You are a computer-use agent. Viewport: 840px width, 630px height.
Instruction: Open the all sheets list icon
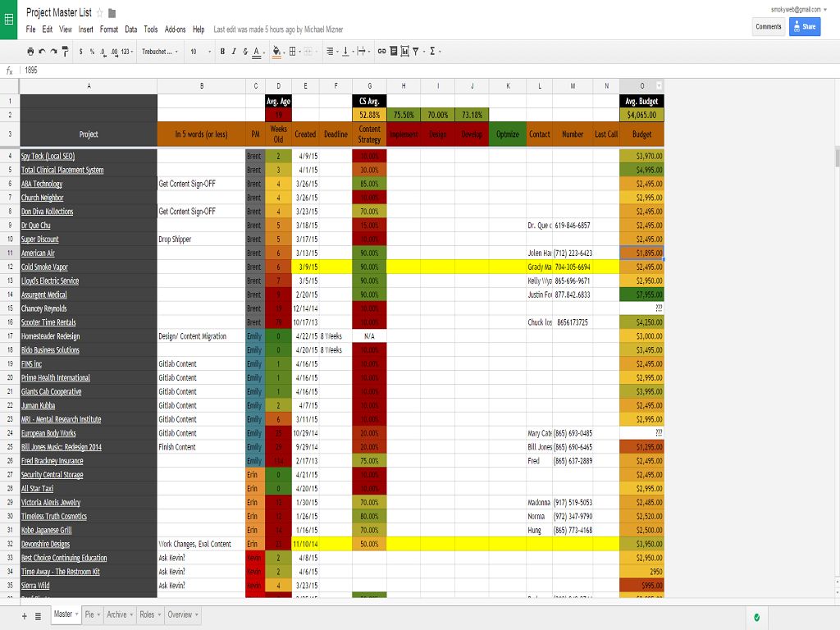pyautogui.click(x=38, y=616)
